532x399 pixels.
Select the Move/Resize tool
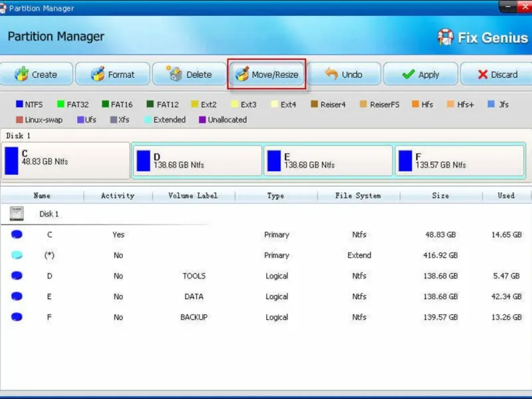pyautogui.click(x=267, y=74)
